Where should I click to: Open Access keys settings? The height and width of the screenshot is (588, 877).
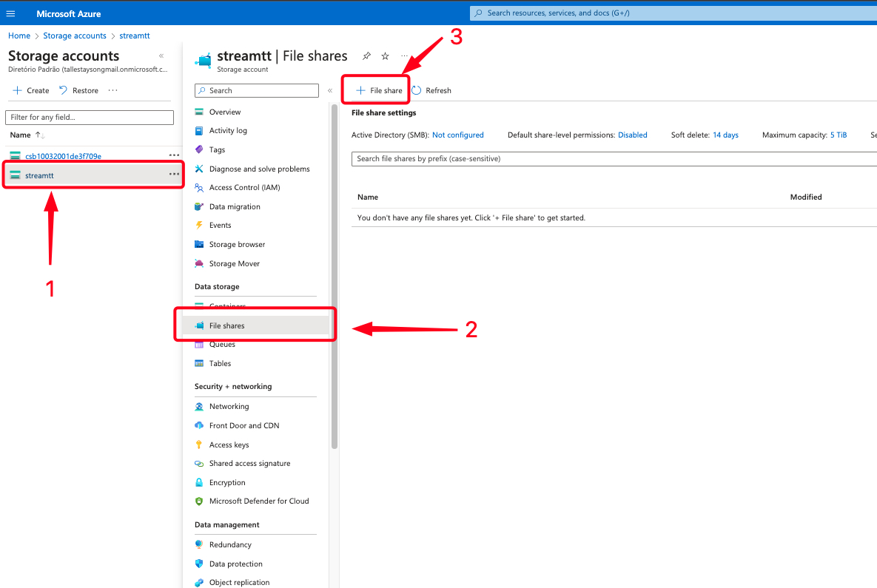pyautogui.click(x=229, y=445)
